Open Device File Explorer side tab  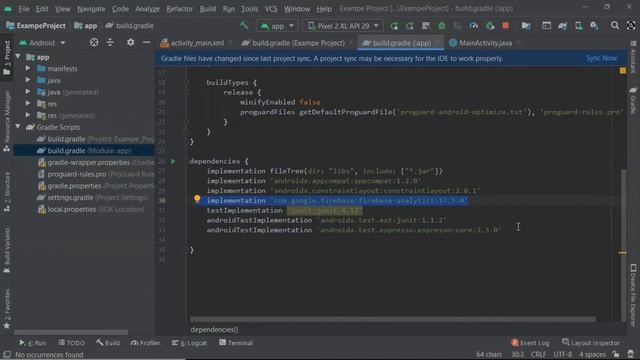[x=633, y=295]
